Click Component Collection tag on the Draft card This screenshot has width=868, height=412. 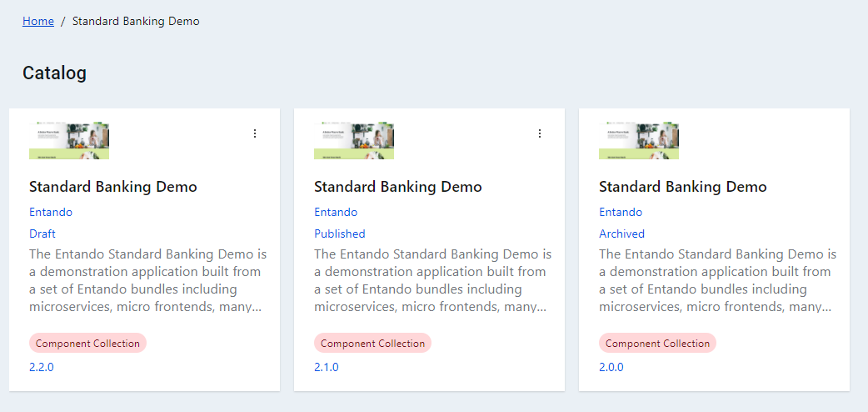point(88,344)
